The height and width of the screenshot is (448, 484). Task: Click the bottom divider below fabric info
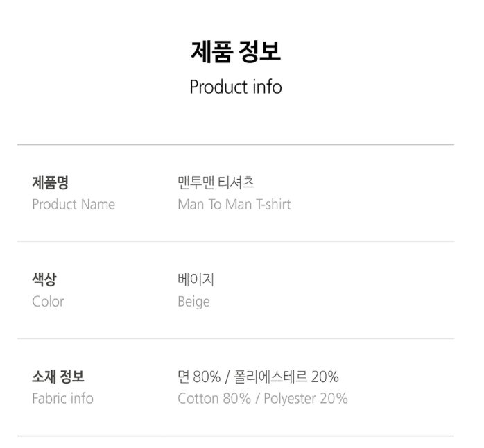pyautogui.click(x=236, y=436)
